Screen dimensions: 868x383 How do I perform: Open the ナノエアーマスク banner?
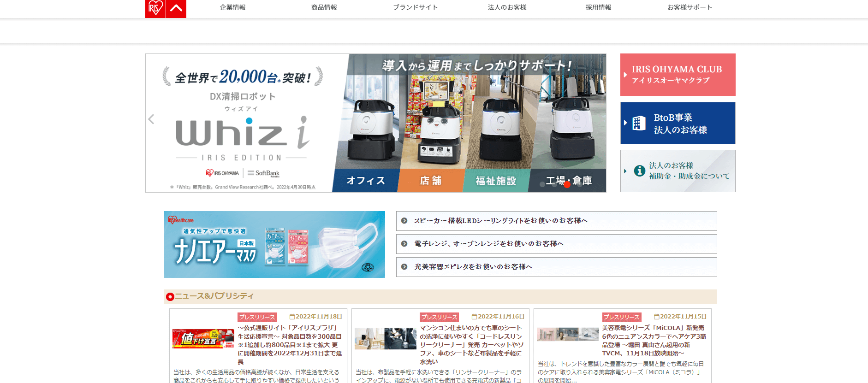(x=274, y=244)
